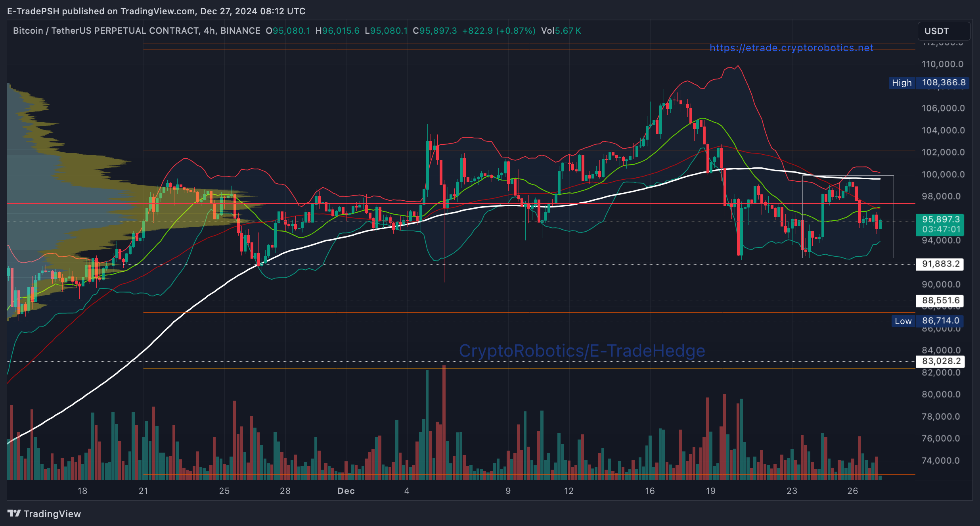Click the 03:47:01 countdown timer

pyautogui.click(x=941, y=229)
